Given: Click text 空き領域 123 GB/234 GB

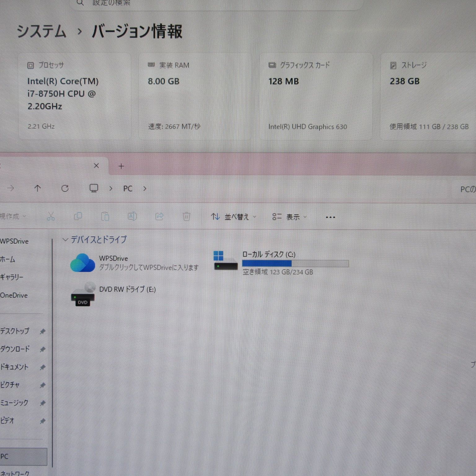Looking at the screenshot, I should [x=278, y=272].
